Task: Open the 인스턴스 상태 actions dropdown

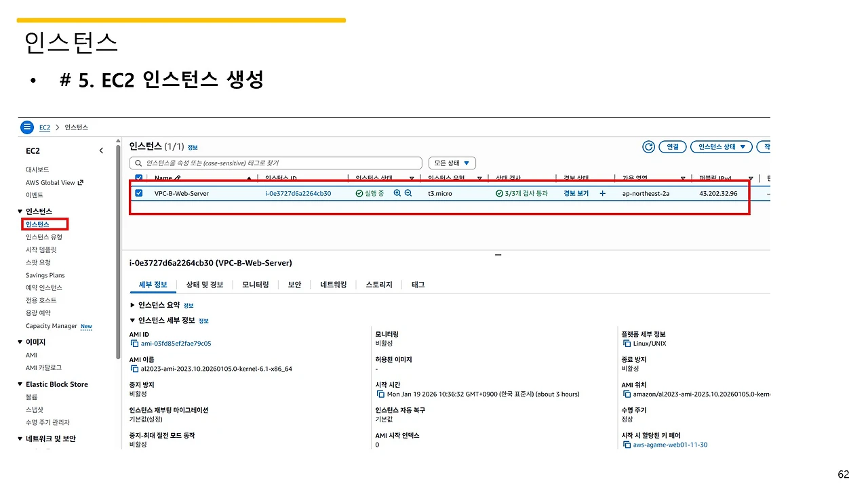Action: click(x=722, y=146)
